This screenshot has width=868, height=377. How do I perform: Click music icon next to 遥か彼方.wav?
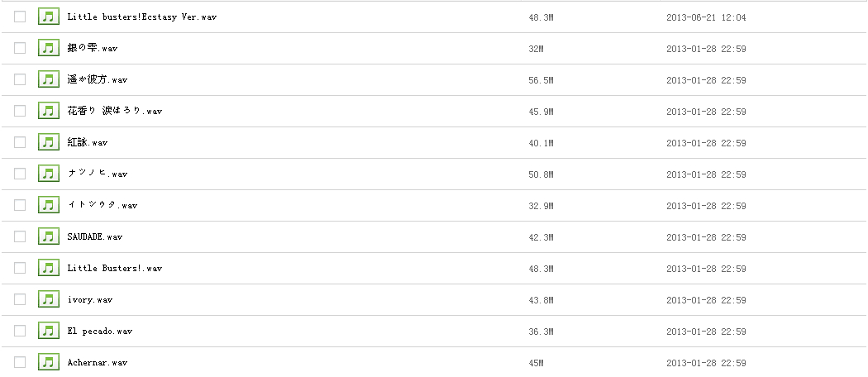50,79
